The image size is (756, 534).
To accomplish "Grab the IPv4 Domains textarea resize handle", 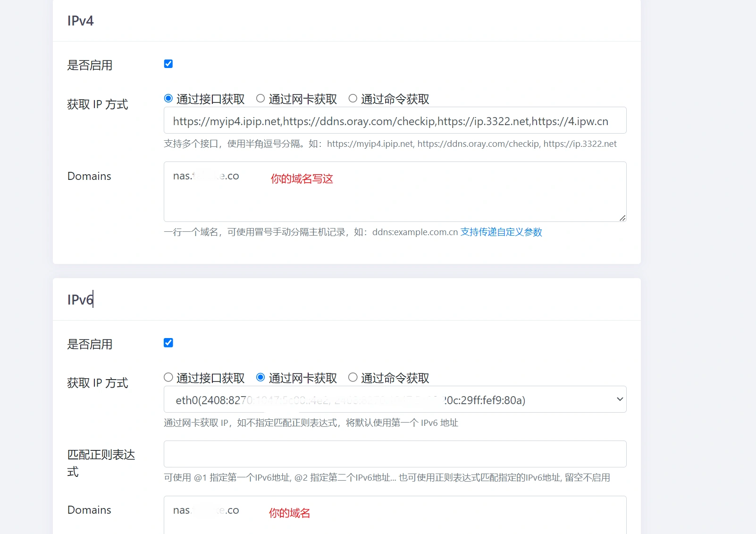I will (x=622, y=218).
